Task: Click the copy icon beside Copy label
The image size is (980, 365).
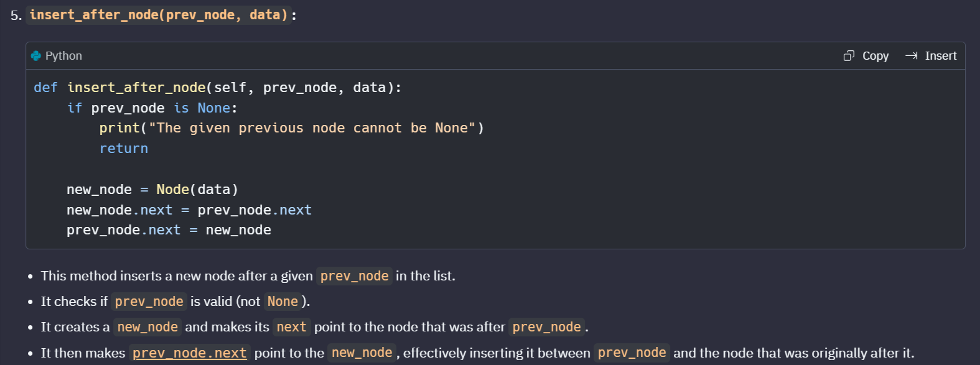Action: coord(849,56)
